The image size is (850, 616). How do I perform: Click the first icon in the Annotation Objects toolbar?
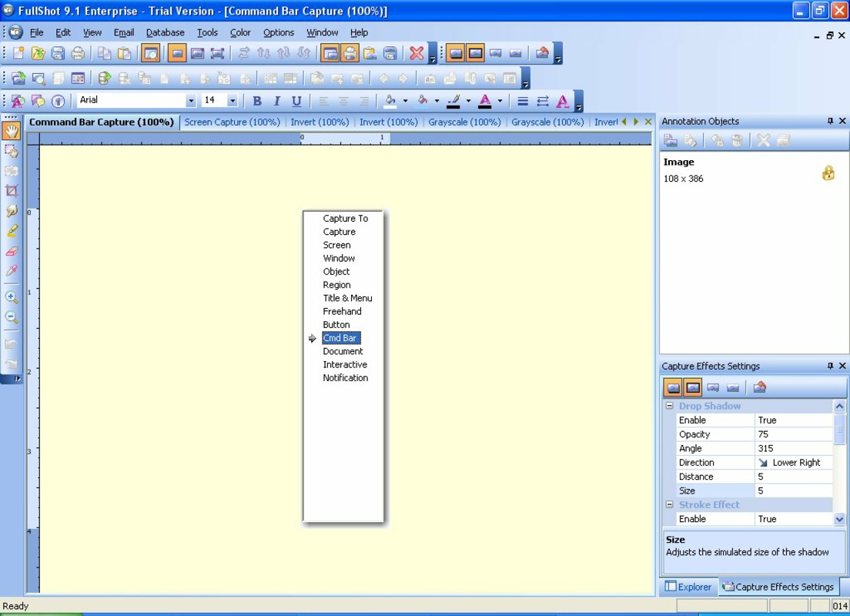coord(671,140)
